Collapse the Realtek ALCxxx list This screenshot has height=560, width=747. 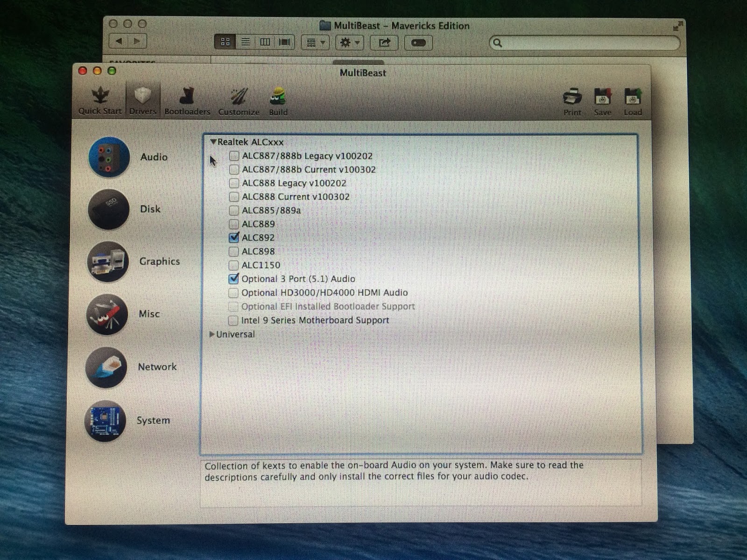[215, 142]
